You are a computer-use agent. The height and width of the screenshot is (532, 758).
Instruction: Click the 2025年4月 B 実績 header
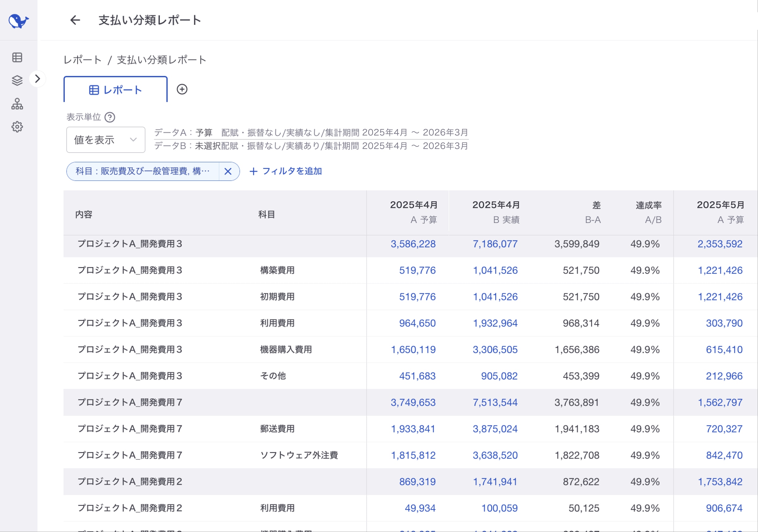pyautogui.click(x=496, y=212)
